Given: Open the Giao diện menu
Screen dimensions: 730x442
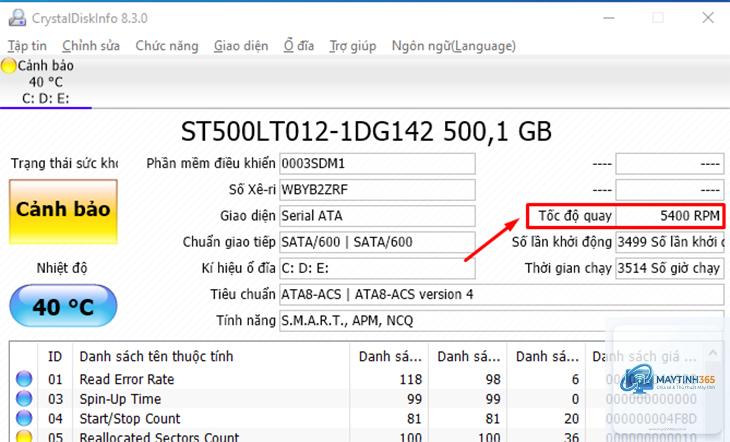Looking at the screenshot, I should click(x=241, y=46).
